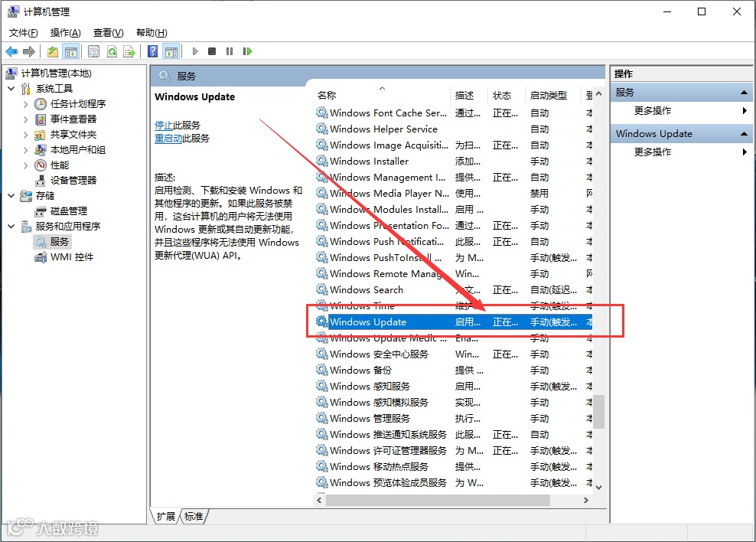756x542 pixels.
Task: Click the Back arrow toolbar icon
Action: pyautogui.click(x=11, y=51)
